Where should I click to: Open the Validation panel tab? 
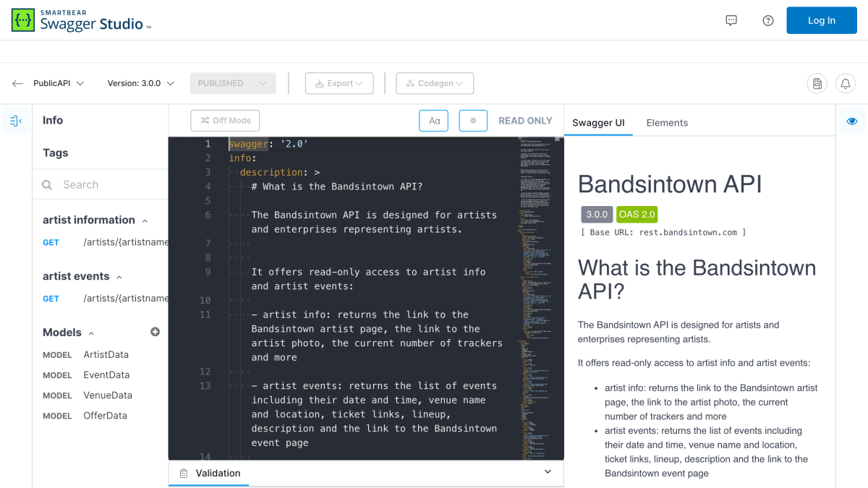[209, 473]
